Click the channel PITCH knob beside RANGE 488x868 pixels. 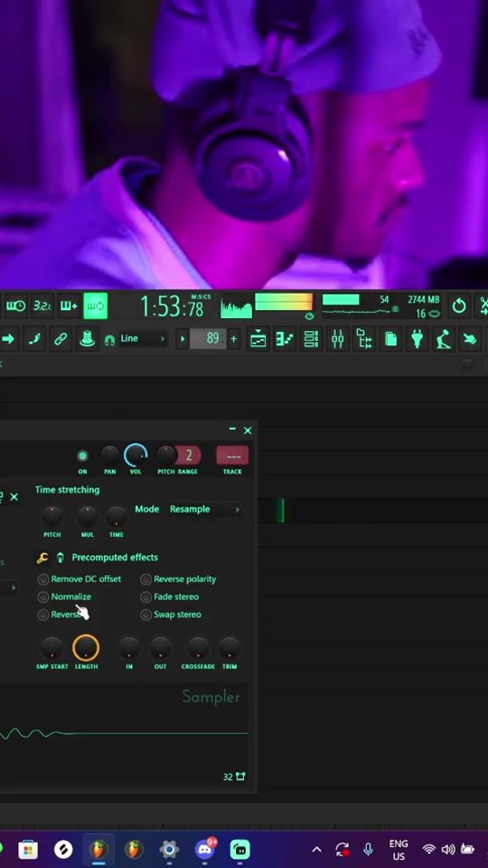[166, 456]
